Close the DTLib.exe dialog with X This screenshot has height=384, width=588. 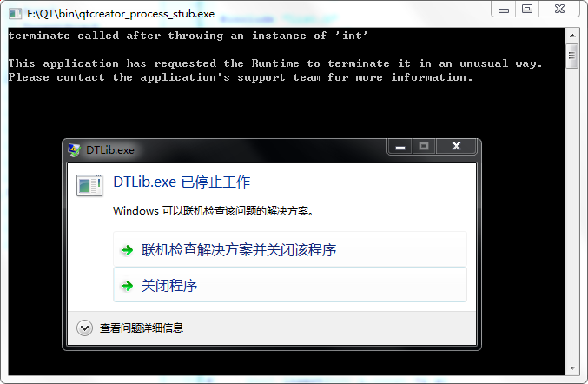pos(456,146)
